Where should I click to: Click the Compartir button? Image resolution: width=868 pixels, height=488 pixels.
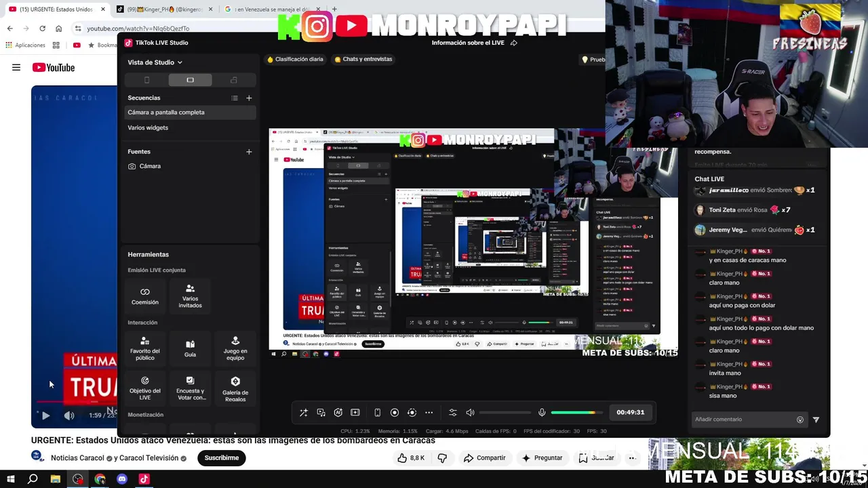485,458
